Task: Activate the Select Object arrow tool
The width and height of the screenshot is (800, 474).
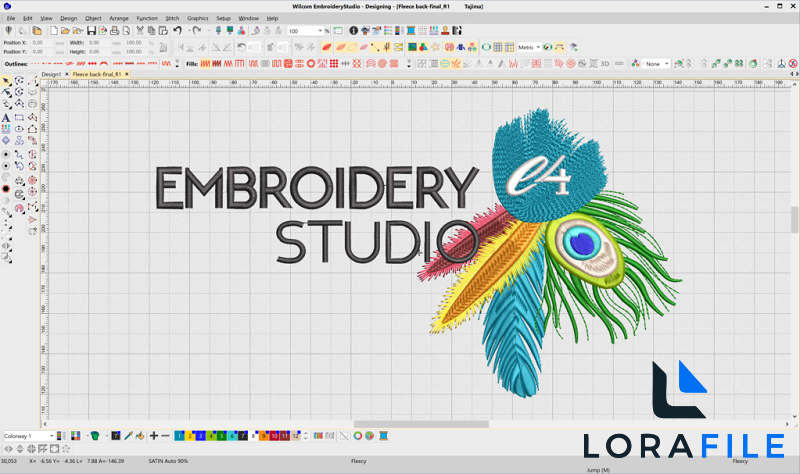Action: click(x=6, y=81)
